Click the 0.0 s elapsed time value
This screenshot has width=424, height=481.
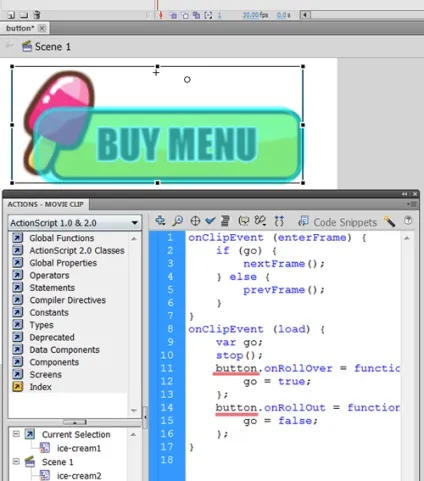[283, 15]
